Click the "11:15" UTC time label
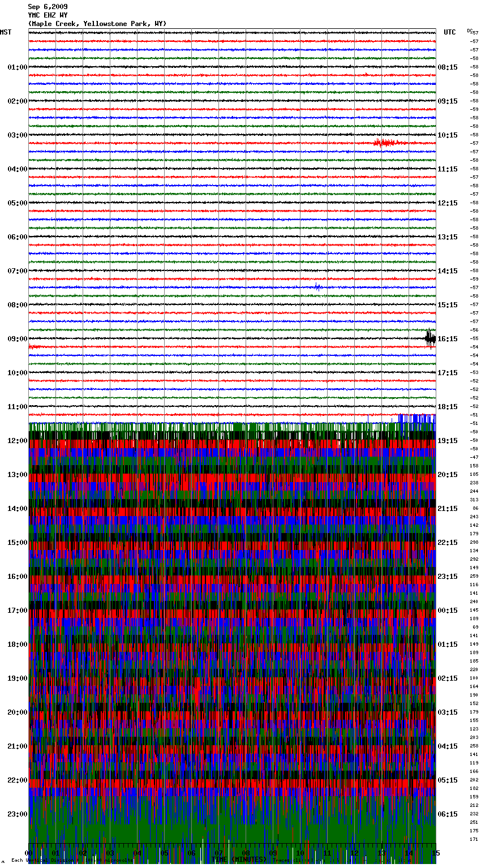The width and height of the screenshot is (481, 868). (448, 169)
